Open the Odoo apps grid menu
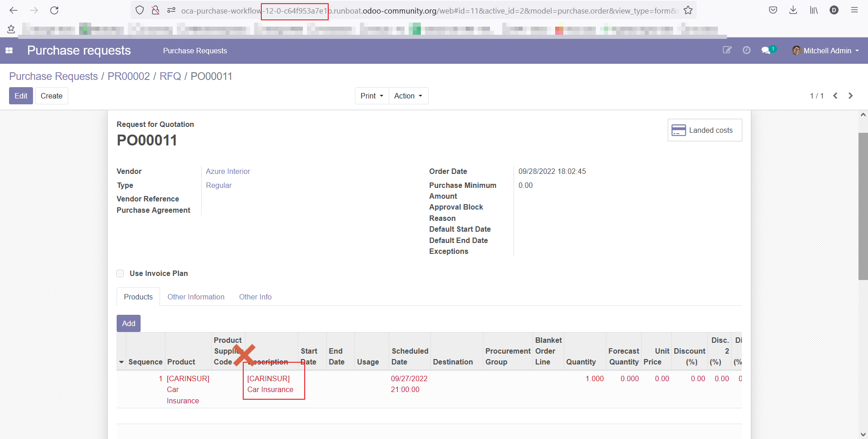Viewport: 868px width, 439px height. tap(9, 51)
